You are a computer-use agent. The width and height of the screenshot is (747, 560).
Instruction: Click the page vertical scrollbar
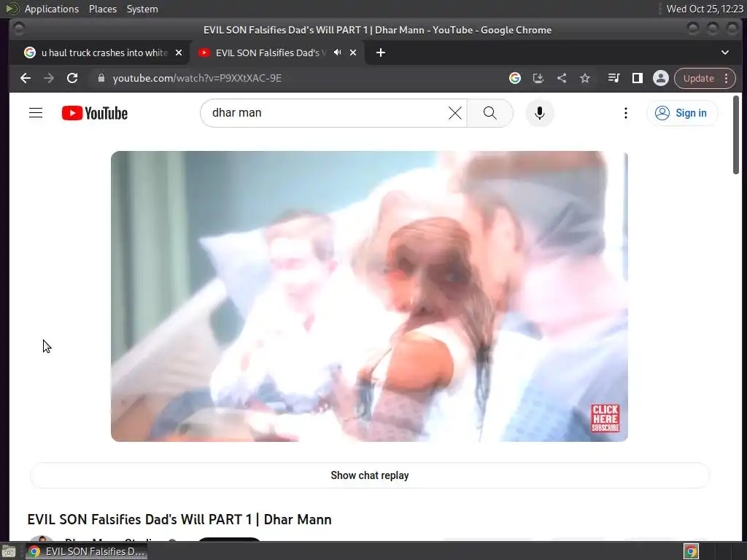coord(736,135)
